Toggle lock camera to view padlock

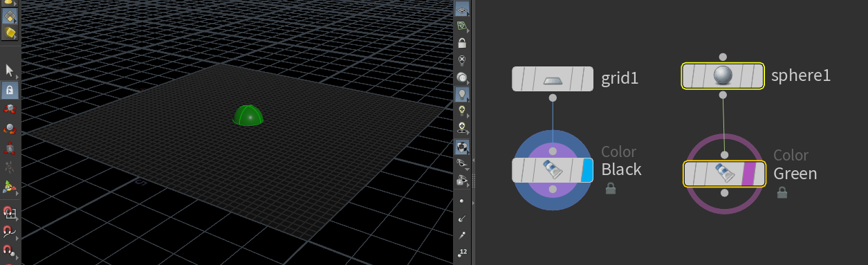[x=462, y=43]
